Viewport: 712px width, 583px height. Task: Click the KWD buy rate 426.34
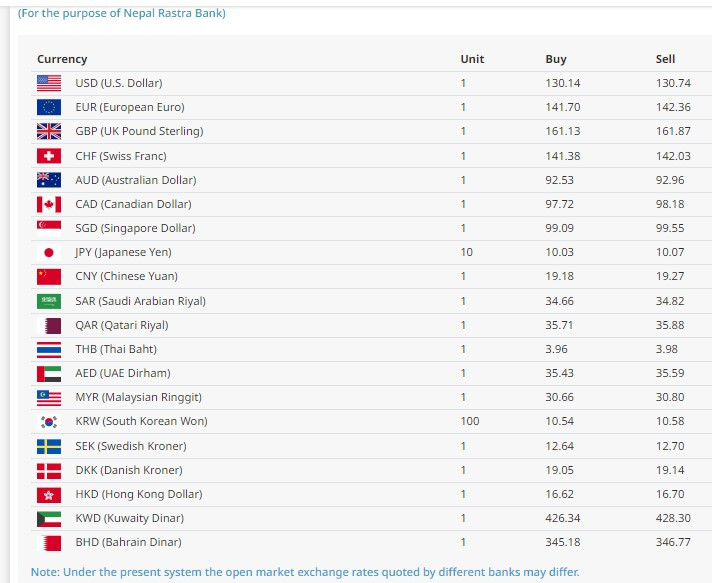tap(563, 518)
